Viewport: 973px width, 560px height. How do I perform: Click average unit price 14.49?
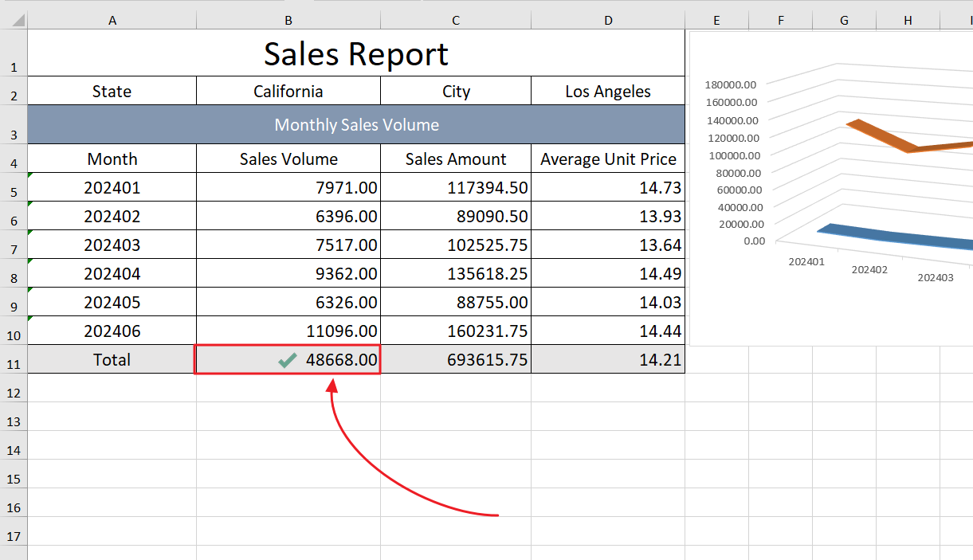[x=608, y=273]
